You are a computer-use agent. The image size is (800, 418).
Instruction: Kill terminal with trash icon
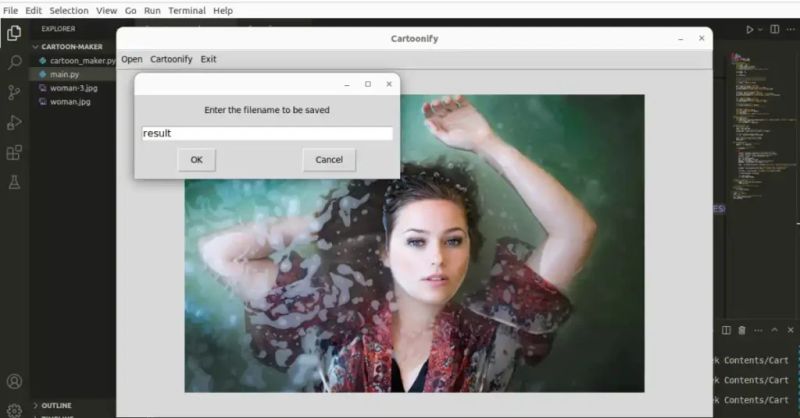coord(742,330)
